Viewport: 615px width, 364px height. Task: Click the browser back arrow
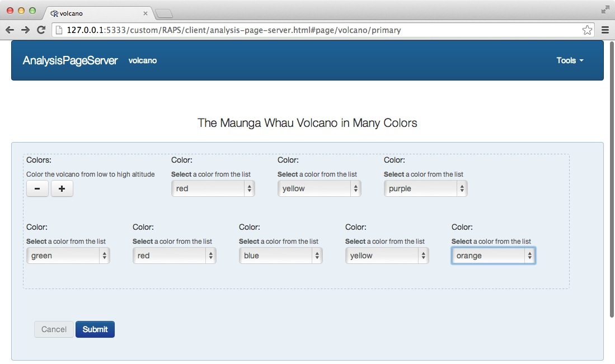(x=10, y=30)
